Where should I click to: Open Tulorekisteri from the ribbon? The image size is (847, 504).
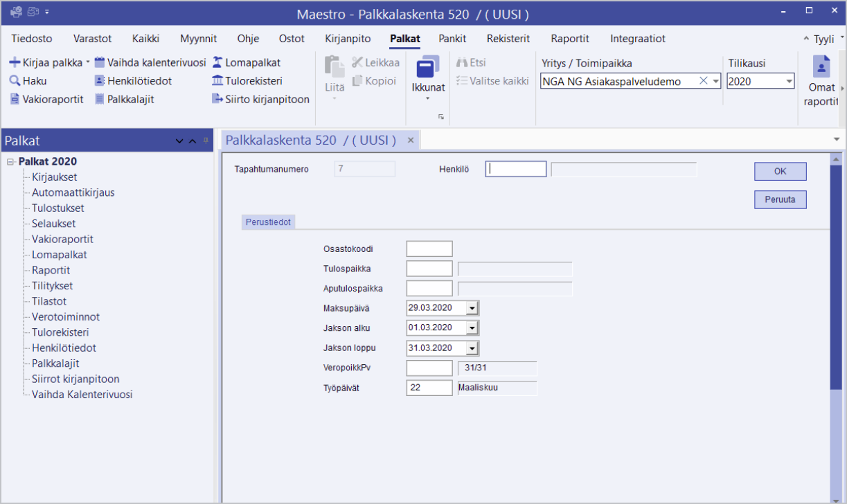247,81
